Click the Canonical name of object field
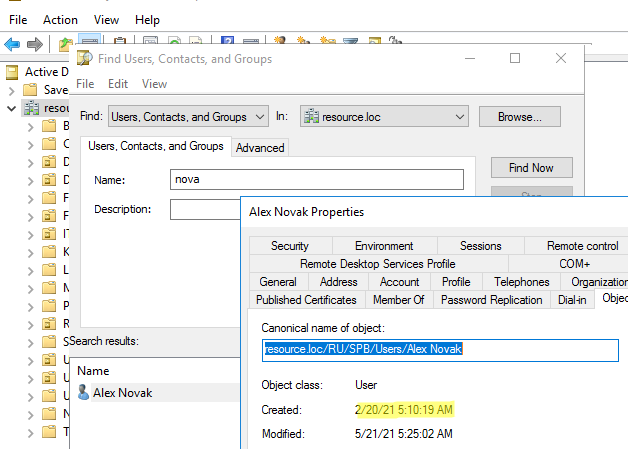The image size is (628, 449). 440,350
